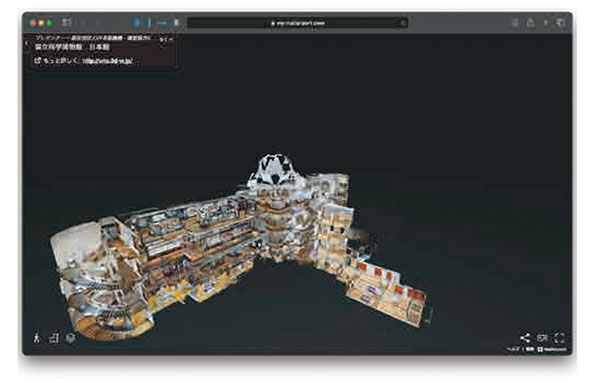
Task: Click the reload icon in address bar
Action: point(403,23)
